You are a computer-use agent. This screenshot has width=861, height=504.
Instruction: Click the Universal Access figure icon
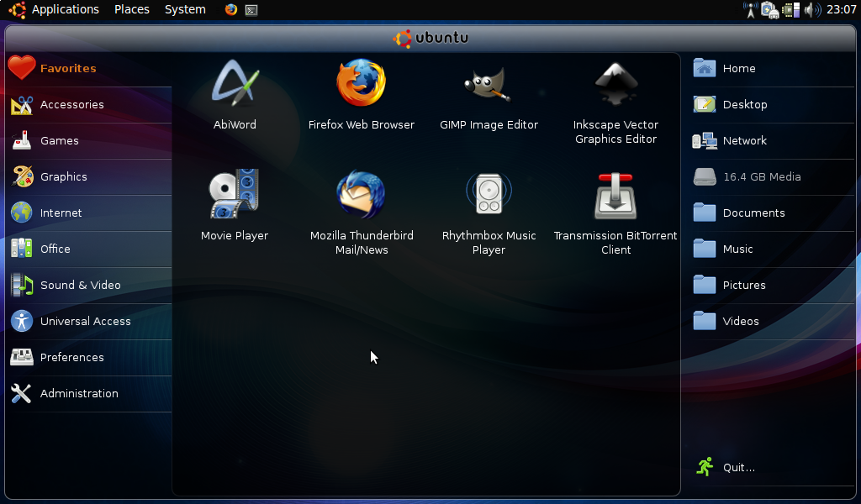(x=21, y=322)
